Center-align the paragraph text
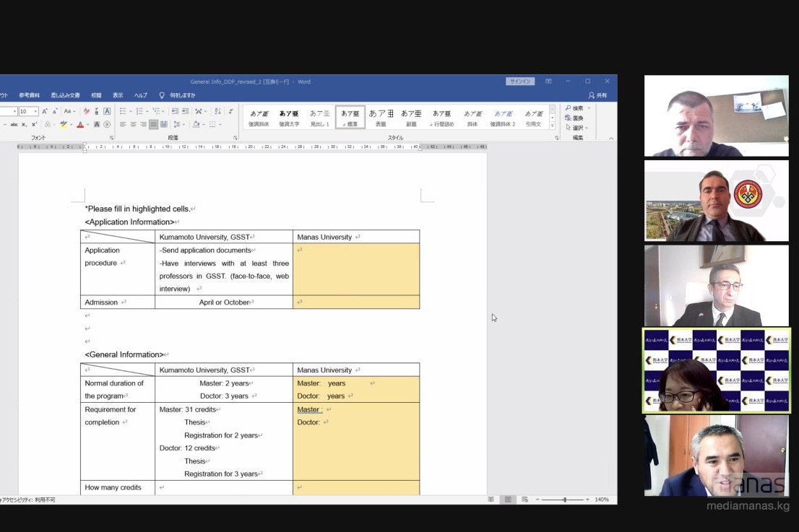799x532 pixels. point(133,124)
